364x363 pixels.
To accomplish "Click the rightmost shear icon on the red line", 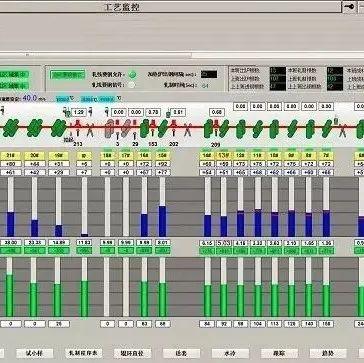I will coord(342,130).
